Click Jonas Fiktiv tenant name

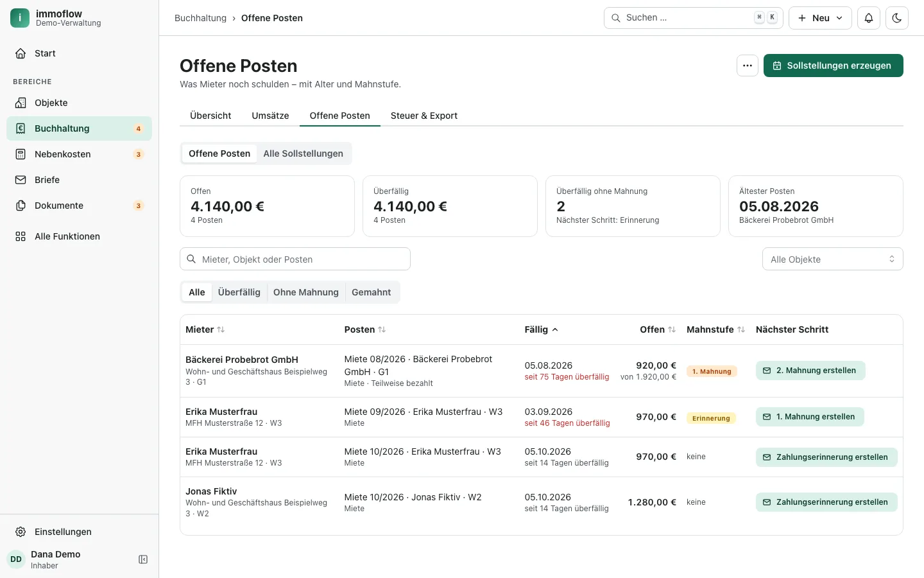point(211,491)
